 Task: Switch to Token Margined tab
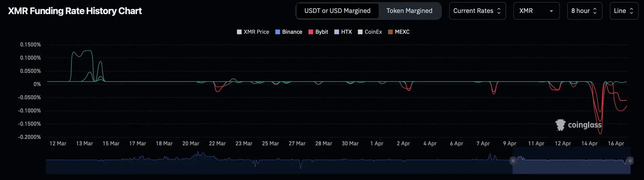click(409, 11)
